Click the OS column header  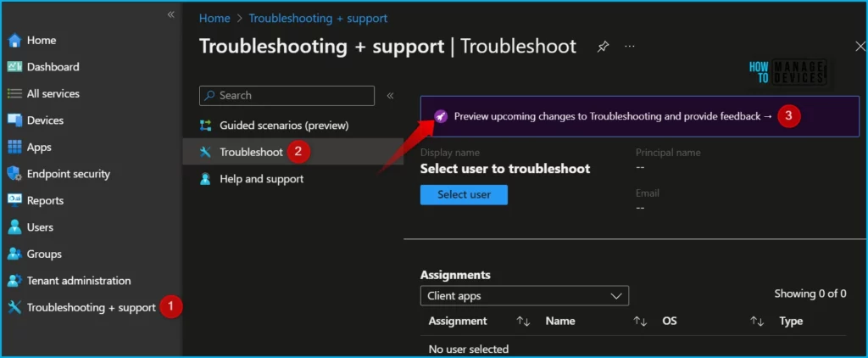[x=670, y=322]
